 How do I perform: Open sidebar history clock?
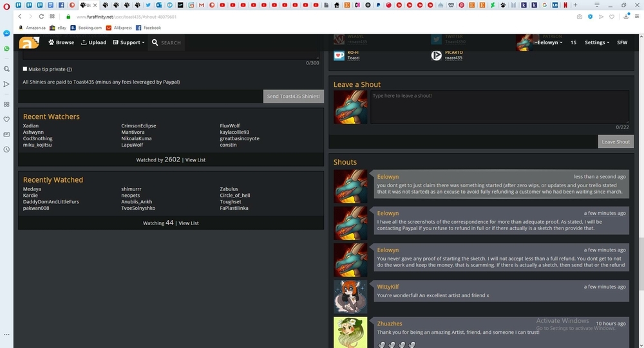6,149
